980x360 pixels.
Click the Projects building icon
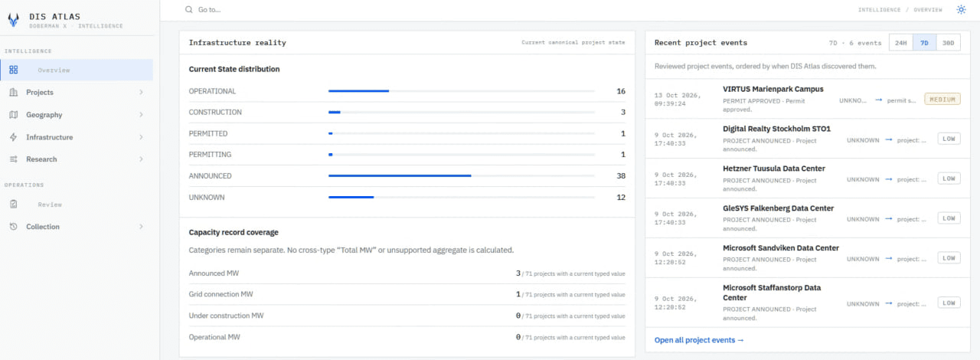pyautogui.click(x=14, y=92)
